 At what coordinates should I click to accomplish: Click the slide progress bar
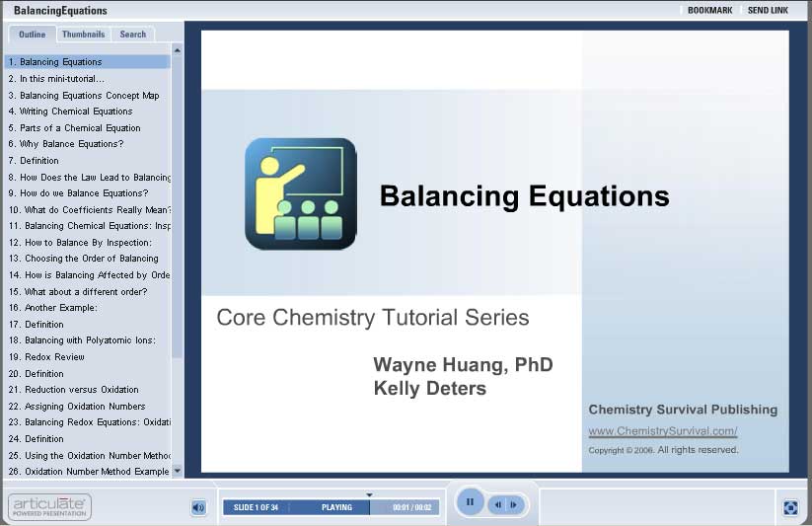tap(331, 507)
